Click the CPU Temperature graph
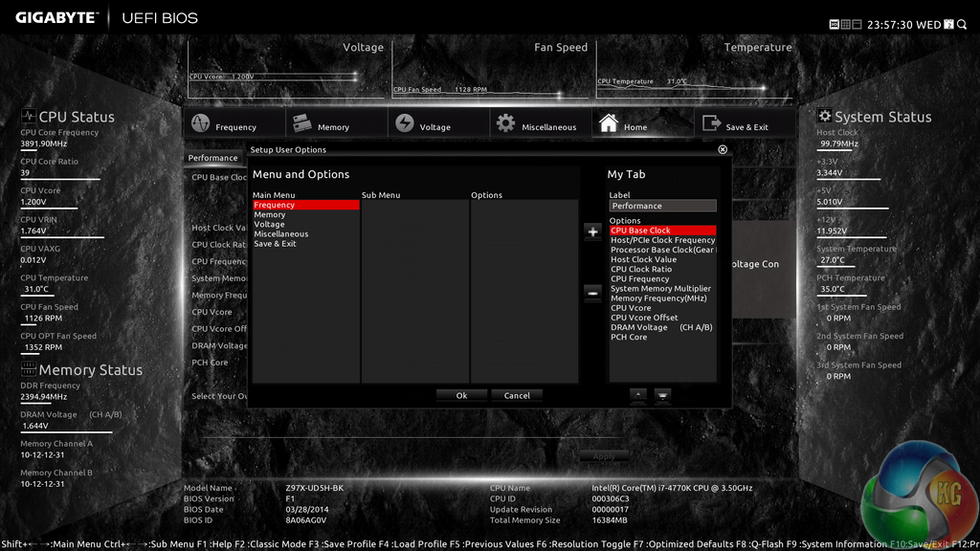 695,70
